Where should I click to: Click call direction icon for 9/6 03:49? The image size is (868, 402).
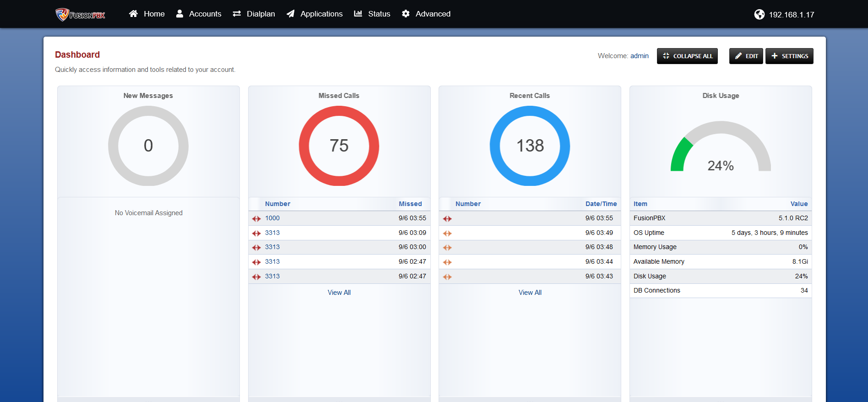click(447, 234)
